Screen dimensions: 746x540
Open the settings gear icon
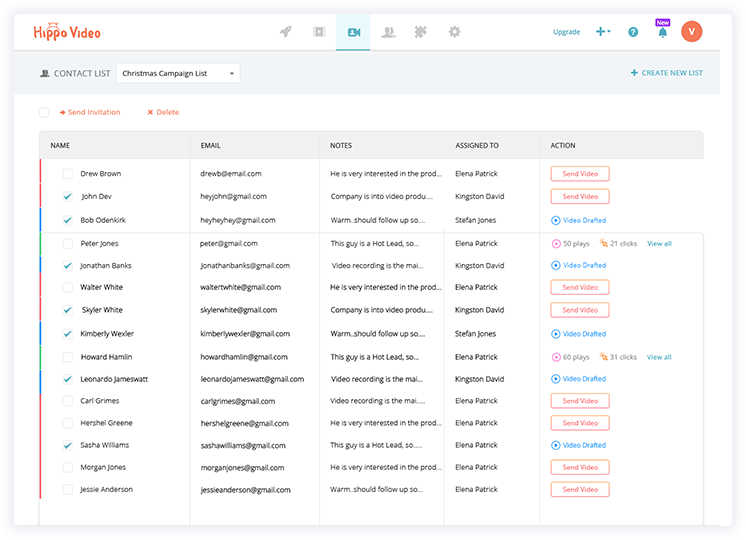coord(455,32)
